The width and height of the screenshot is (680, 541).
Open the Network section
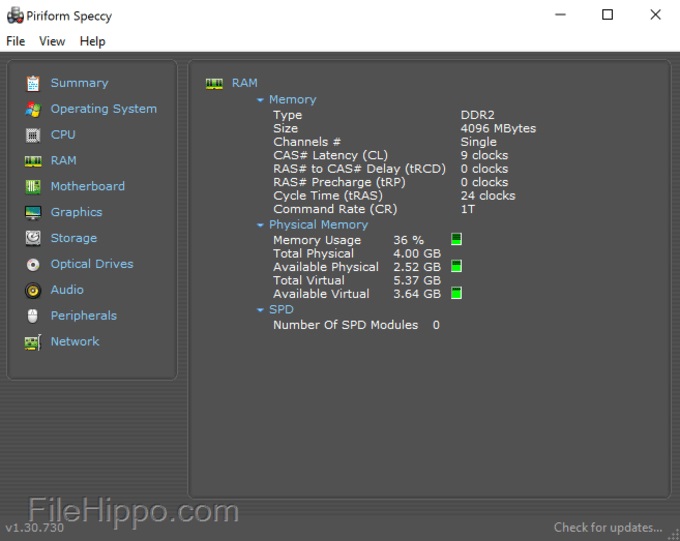click(75, 341)
